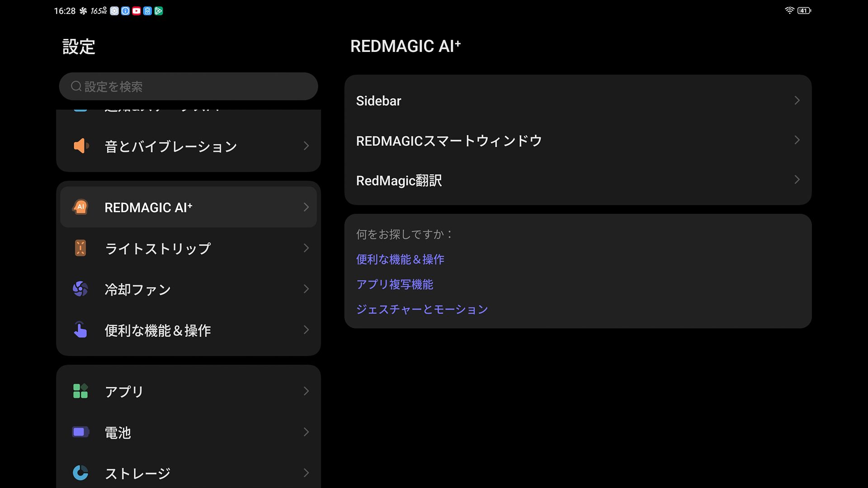The height and width of the screenshot is (488, 868).
Task: Open the ライトストリップ menu item
Action: pyautogui.click(x=157, y=249)
